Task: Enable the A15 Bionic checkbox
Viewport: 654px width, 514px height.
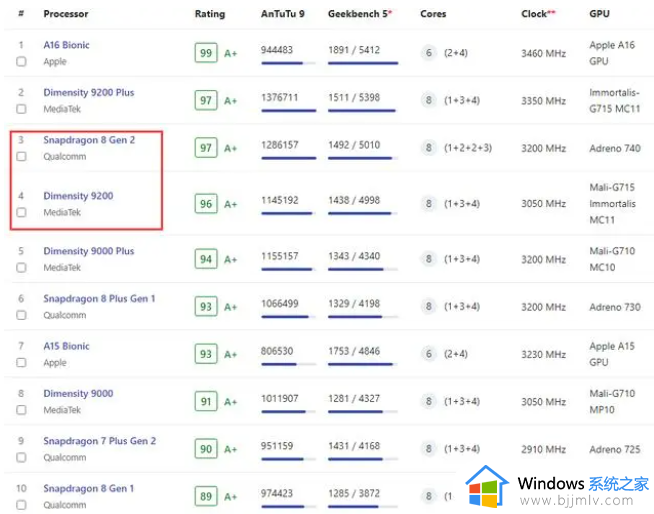Action: click(21, 363)
